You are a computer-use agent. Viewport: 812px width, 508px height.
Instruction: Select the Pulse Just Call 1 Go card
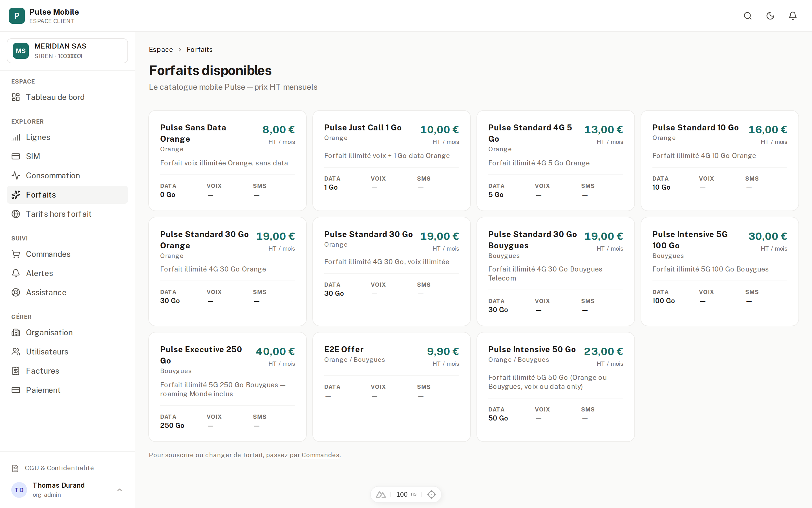pyautogui.click(x=391, y=161)
